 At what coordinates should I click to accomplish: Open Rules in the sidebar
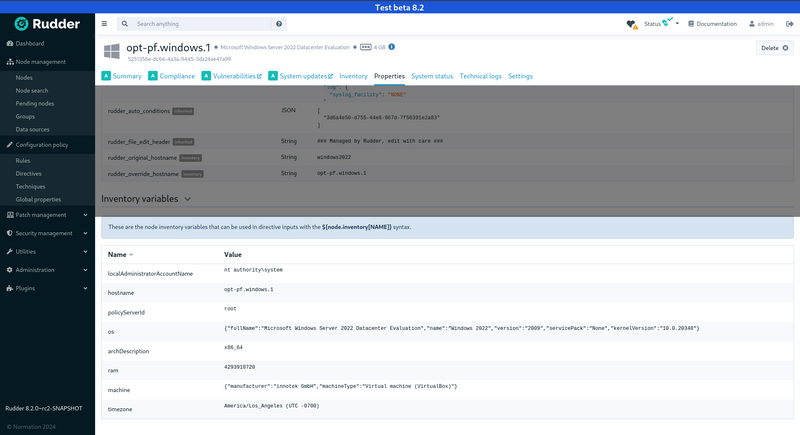coord(22,160)
